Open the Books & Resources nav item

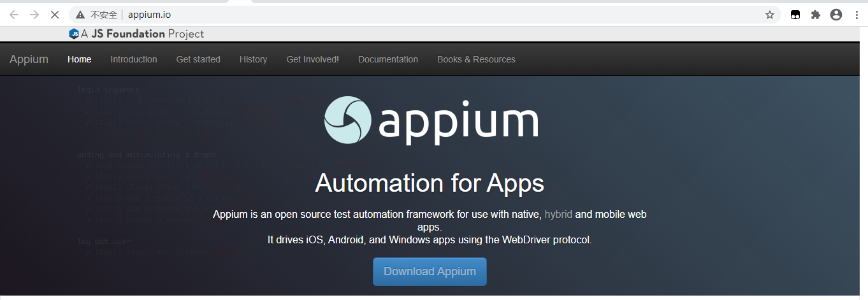pos(476,59)
